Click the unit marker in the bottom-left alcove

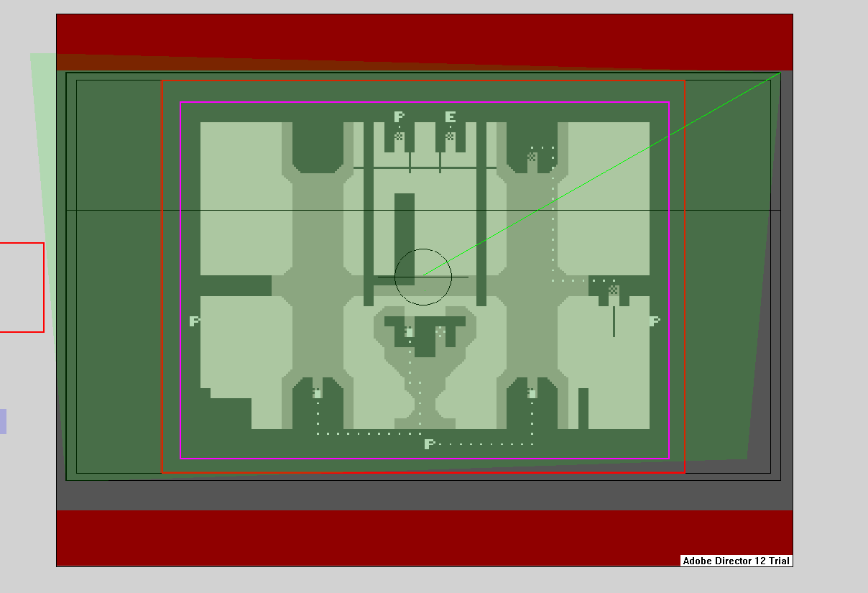[x=317, y=393]
